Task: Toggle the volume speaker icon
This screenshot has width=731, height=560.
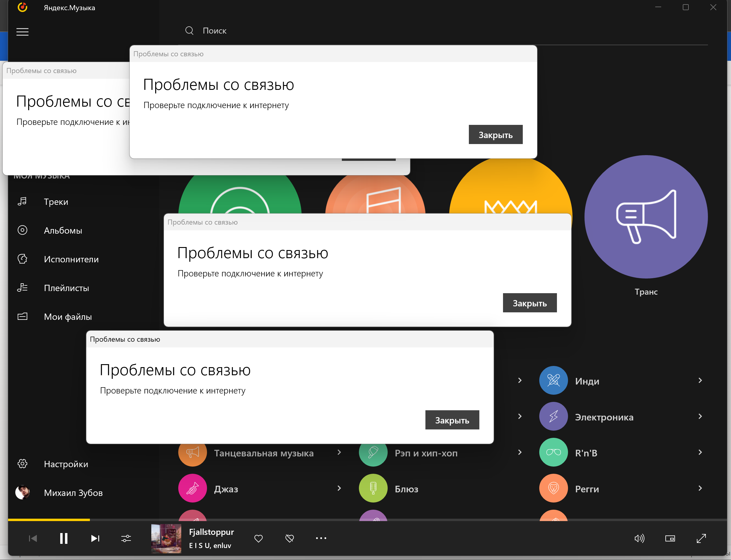Action: [639, 538]
